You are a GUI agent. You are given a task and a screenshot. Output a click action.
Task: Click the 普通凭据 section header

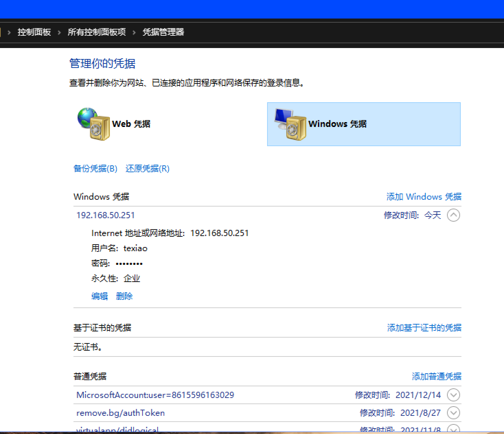click(x=90, y=376)
